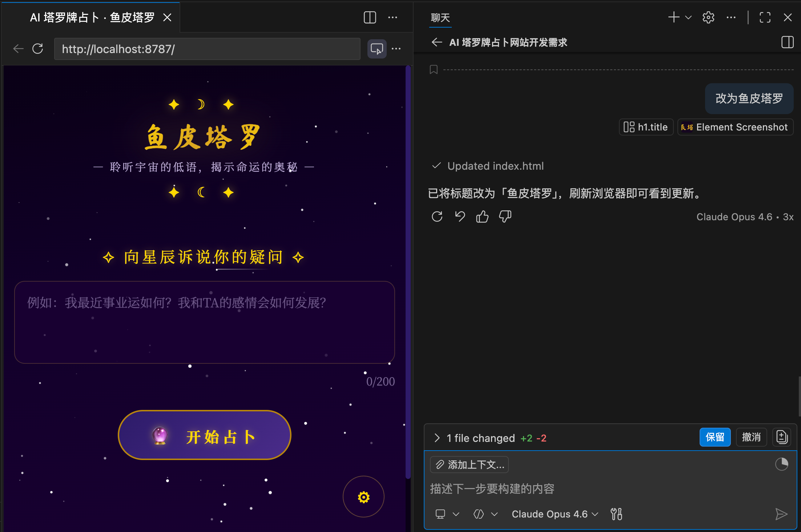The image size is (801, 532).
Task: Expand the chat panel to full screen
Action: 765,17
